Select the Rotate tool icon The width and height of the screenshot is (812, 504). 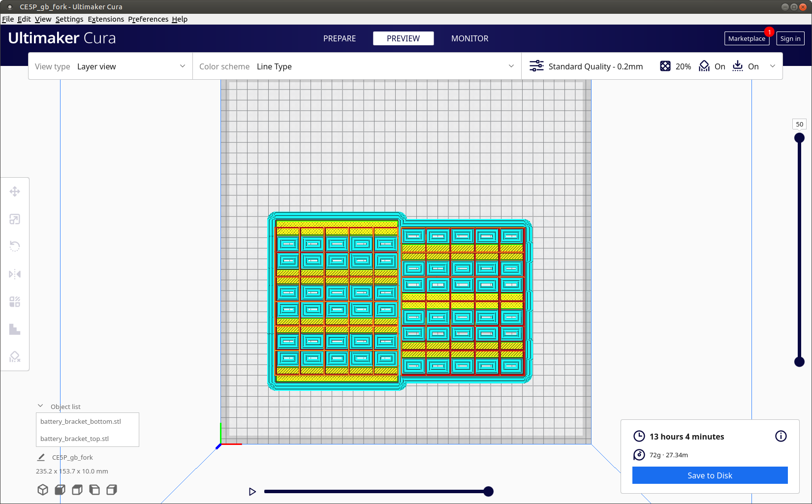(15, 247)
